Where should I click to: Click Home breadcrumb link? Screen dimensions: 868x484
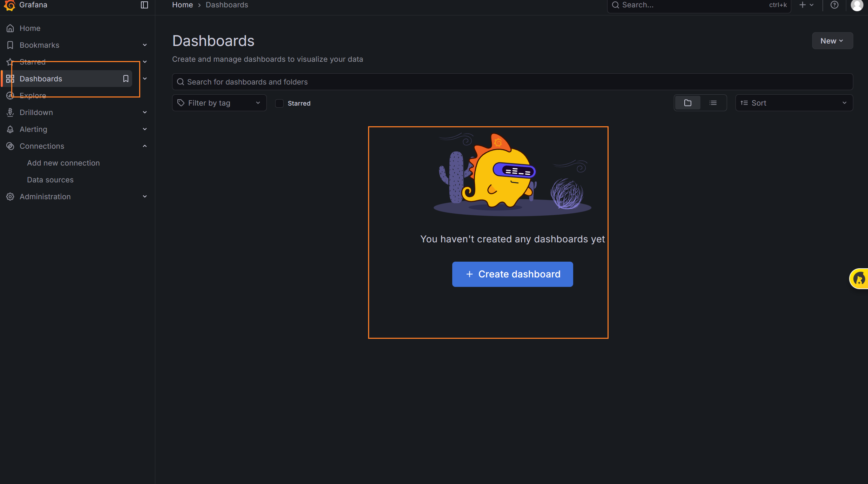pos(182,5)
